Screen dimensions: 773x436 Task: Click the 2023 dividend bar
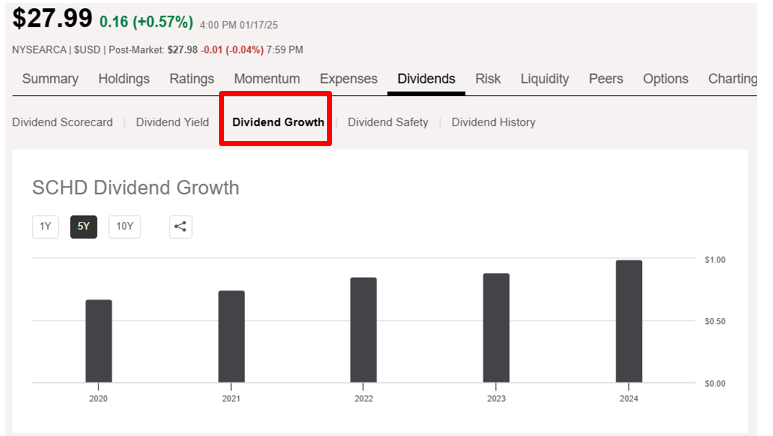coord(496,328)
